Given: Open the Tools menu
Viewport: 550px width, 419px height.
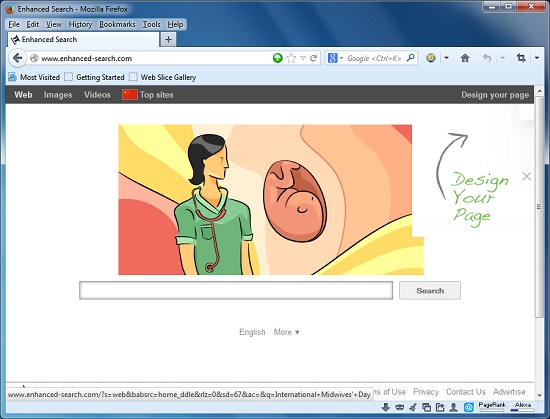Looking at the screenshot, I should tap(152, 24).
